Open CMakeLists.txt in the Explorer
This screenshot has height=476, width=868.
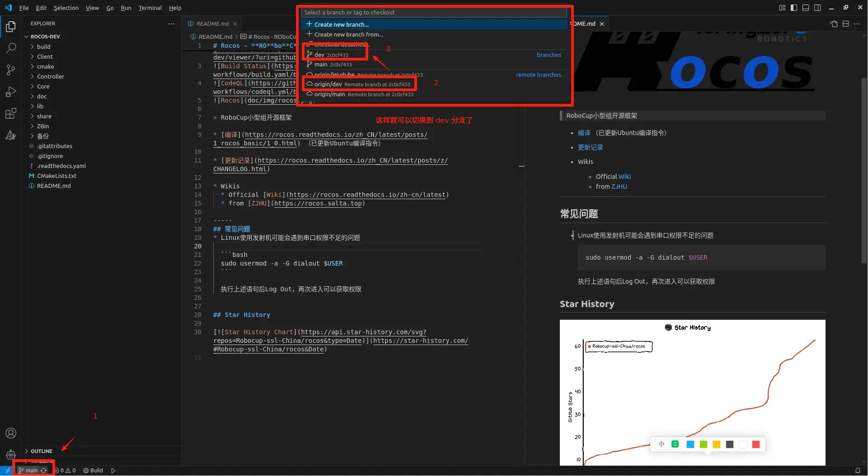click(x=102, y=176)
